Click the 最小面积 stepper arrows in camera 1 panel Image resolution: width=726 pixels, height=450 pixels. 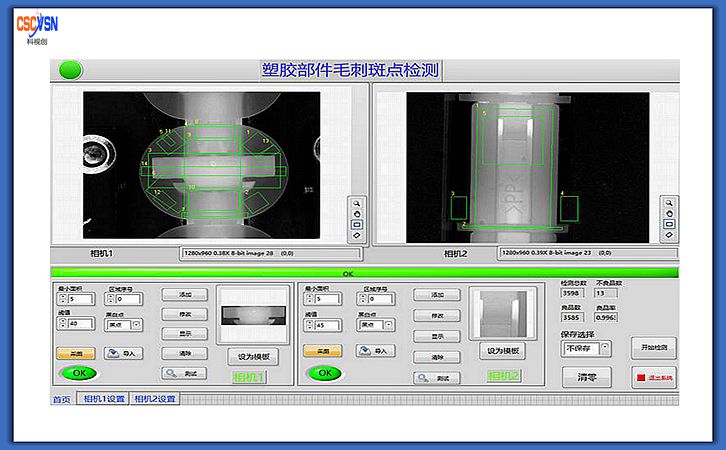point(61,299)
